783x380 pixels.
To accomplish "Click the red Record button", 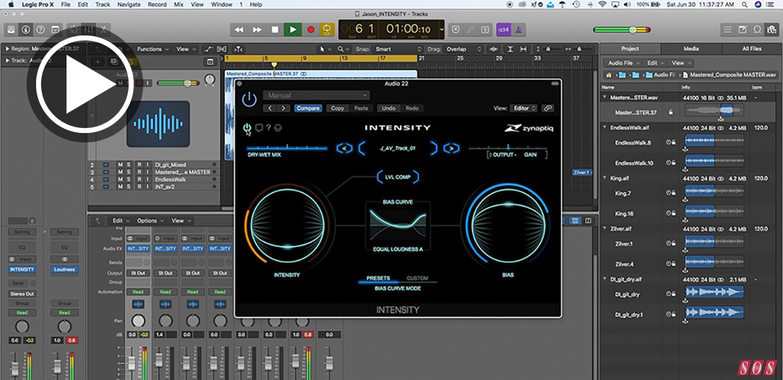I will (311, 29).
